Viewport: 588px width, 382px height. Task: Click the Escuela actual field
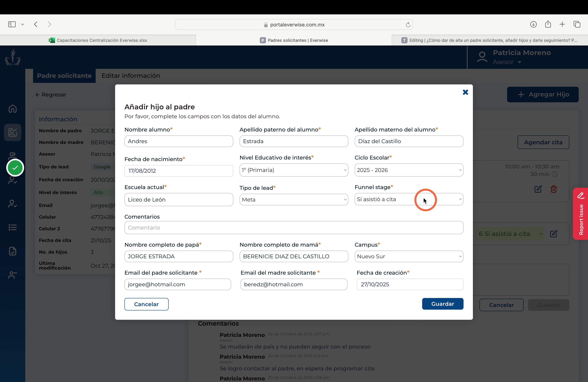[x=179, y=200]
